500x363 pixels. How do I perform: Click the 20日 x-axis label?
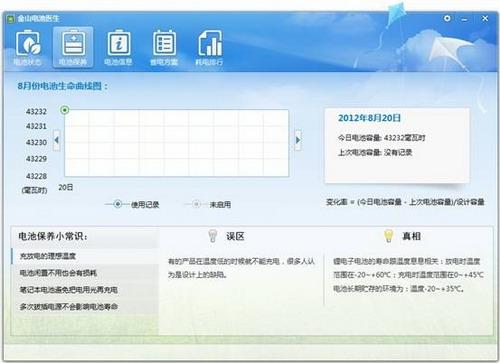pos(66,187)
